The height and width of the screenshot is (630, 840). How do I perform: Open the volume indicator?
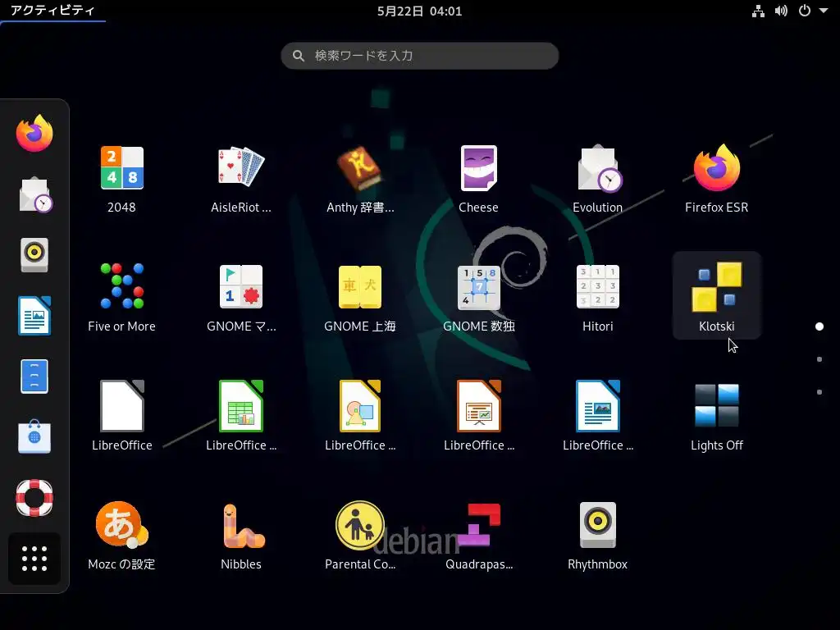[781, 11]
